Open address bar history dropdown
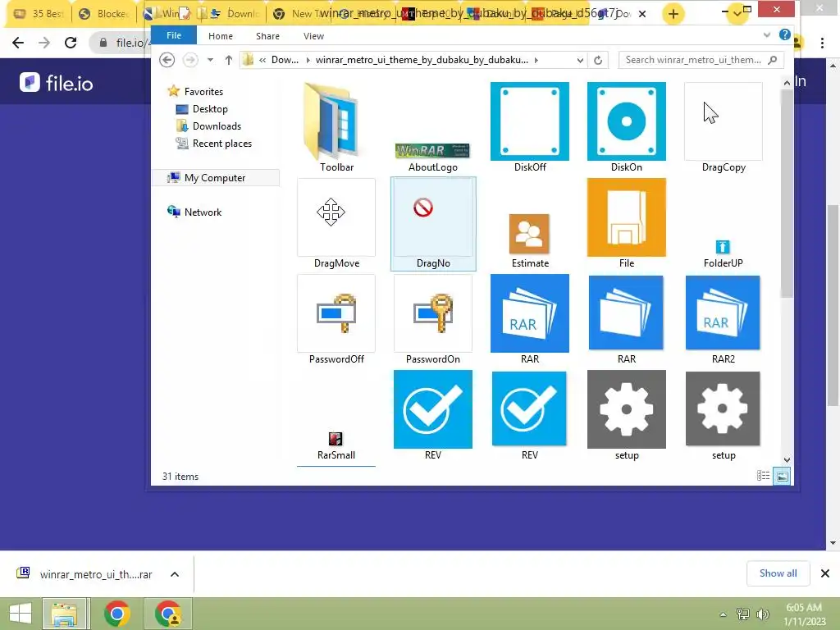 [580, 60]
